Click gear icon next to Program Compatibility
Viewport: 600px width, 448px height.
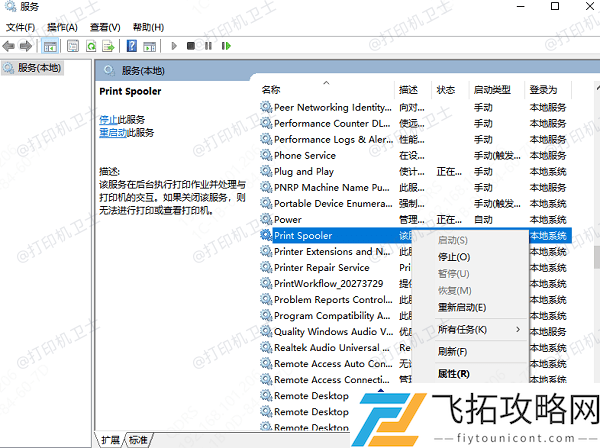266,316
